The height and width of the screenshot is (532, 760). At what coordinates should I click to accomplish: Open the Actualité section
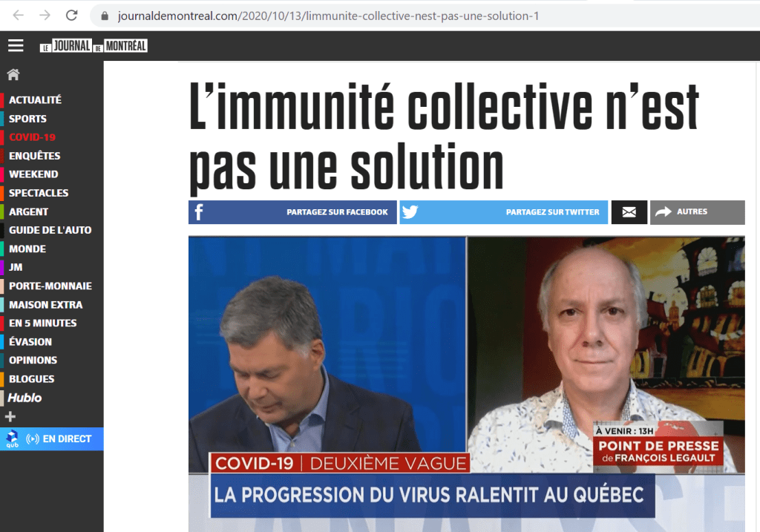tap(35, 100)
